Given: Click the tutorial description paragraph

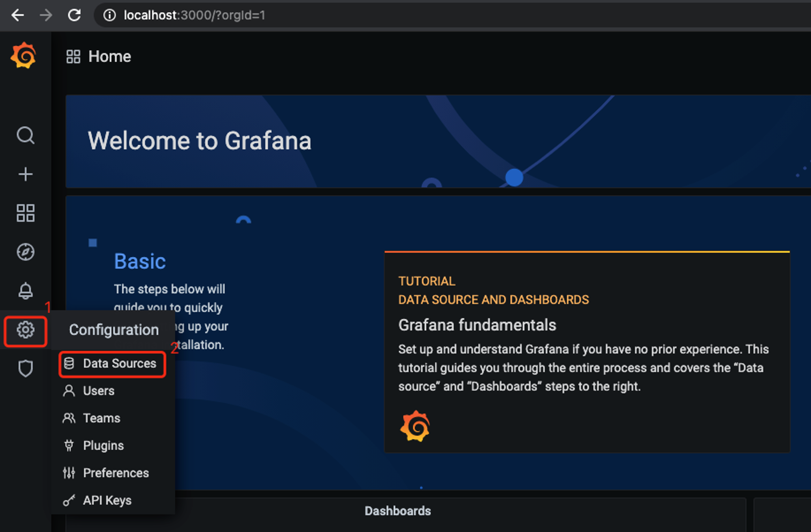Looking at the screenshot, I should [584, 368].
